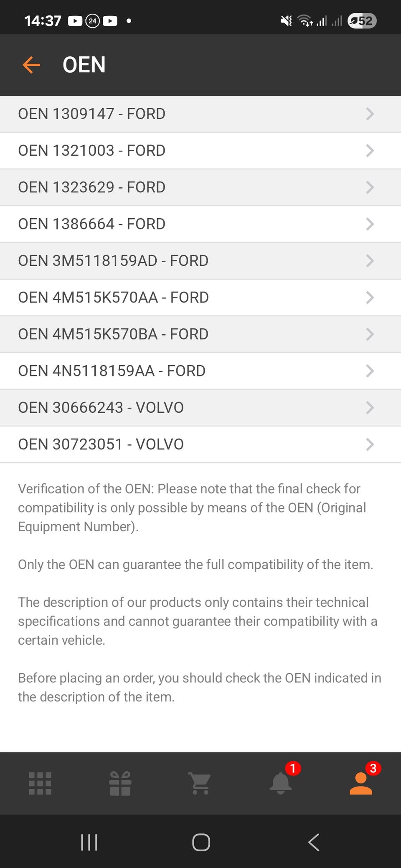Choose OEN 4N5118159AA - FORD row
401x868 pixels.
click(112, 371)
